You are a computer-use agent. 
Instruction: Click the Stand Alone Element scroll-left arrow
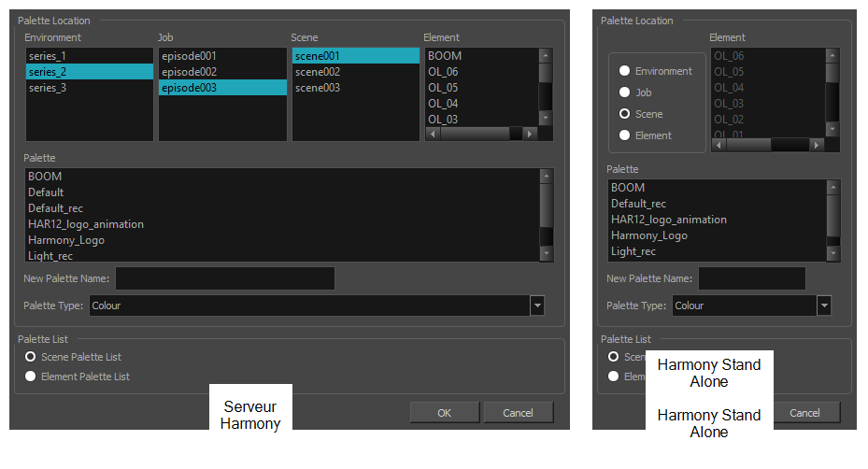pos(719,145)
